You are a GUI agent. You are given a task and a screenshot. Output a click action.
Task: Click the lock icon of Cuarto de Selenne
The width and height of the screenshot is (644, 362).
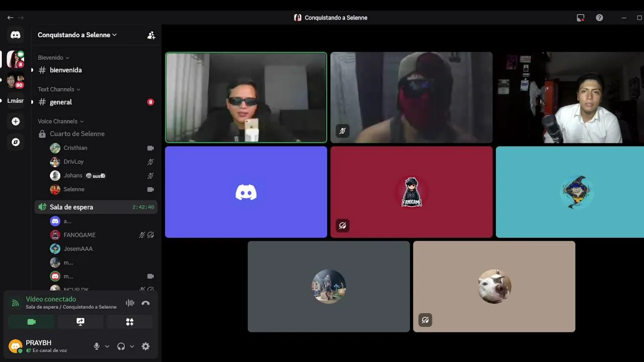click(42, 134)
